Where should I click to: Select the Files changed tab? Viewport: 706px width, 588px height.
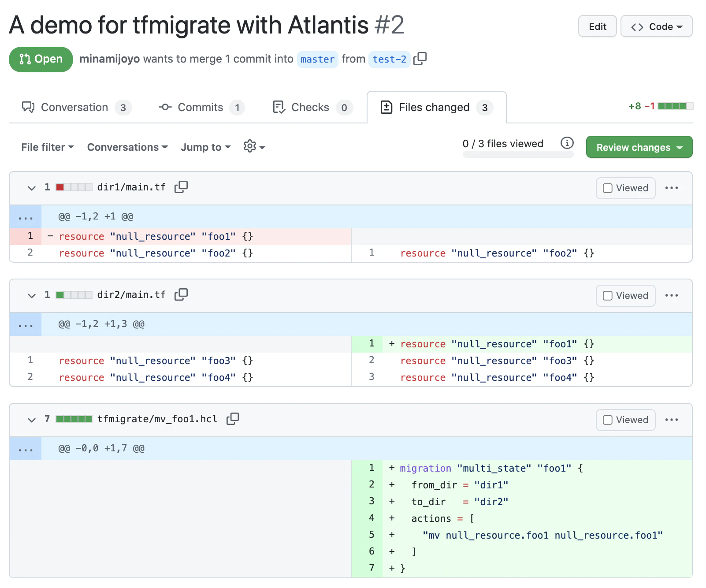[x=436, y=108]
